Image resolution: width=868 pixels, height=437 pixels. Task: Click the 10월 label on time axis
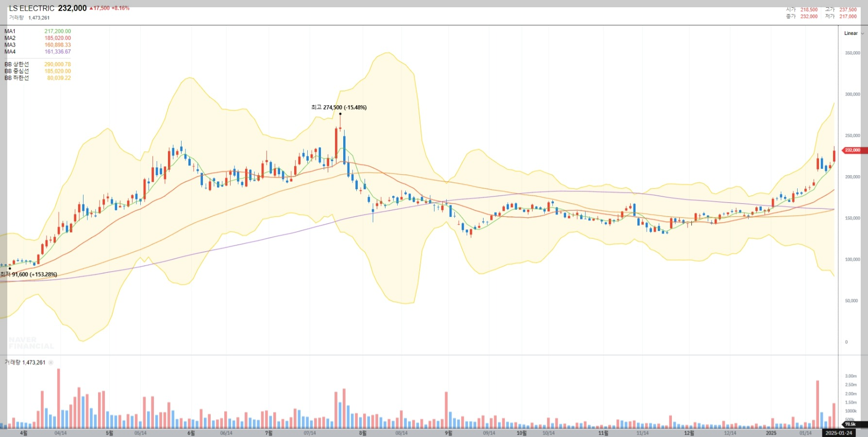(x=521, y=433)
